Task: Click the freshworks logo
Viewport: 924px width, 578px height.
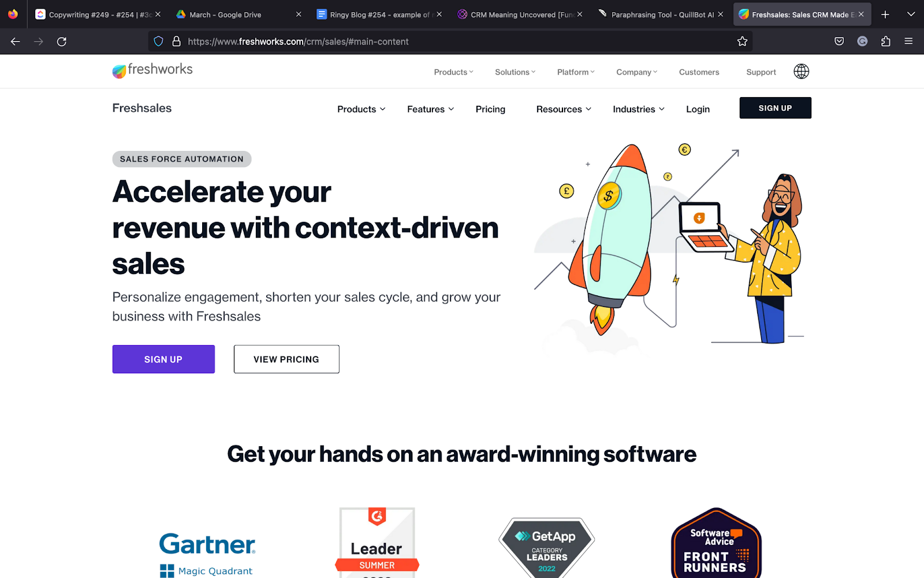Action: pos(152,71)
